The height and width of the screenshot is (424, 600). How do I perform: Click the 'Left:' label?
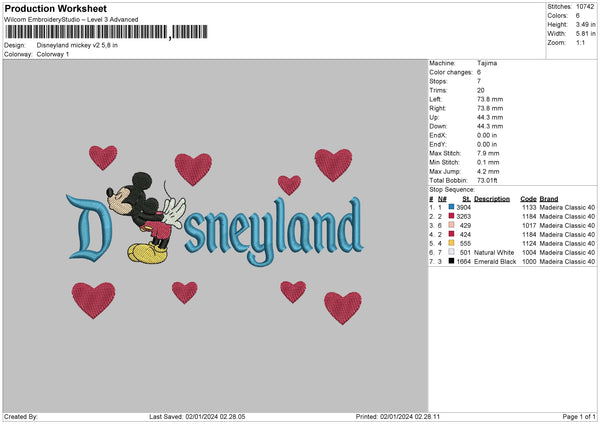pyautogui.click(x=435, y=99)
